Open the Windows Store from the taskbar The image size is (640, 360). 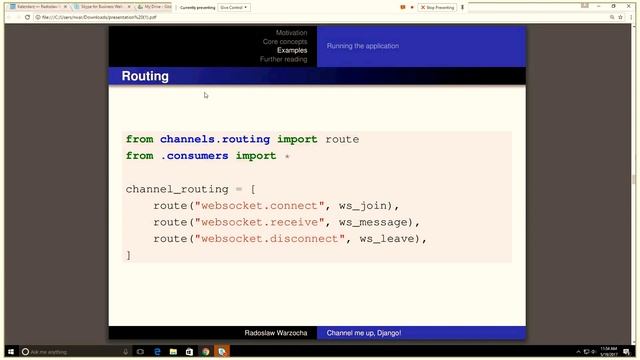pyautogui.click(x=189, y=351)
